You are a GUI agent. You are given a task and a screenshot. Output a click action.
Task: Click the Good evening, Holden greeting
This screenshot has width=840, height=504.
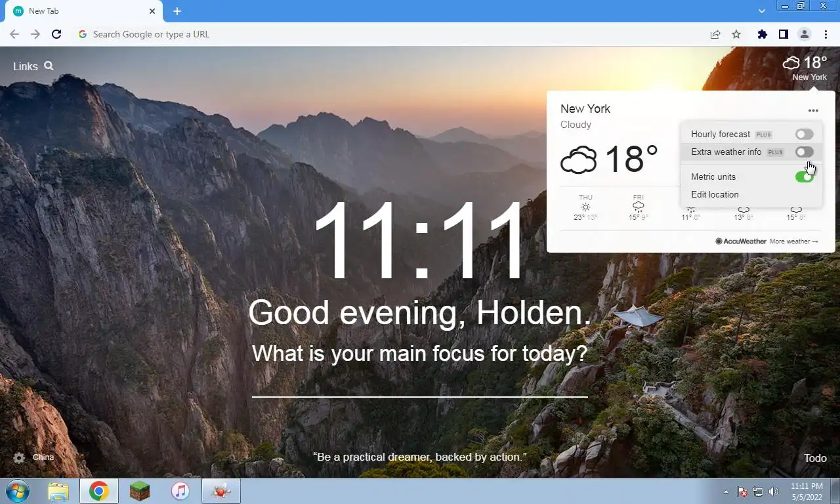coord(419,312)
